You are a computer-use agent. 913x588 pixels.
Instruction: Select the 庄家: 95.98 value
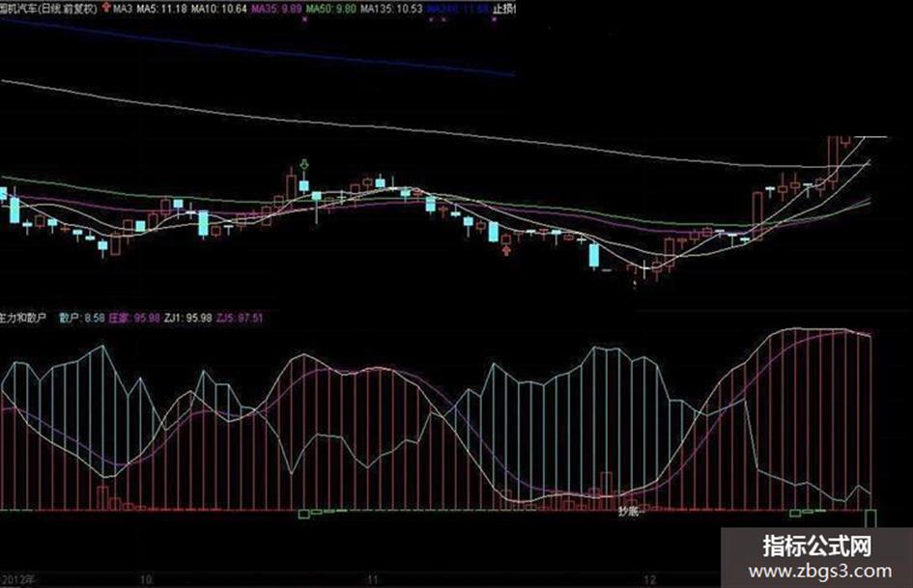134,318
